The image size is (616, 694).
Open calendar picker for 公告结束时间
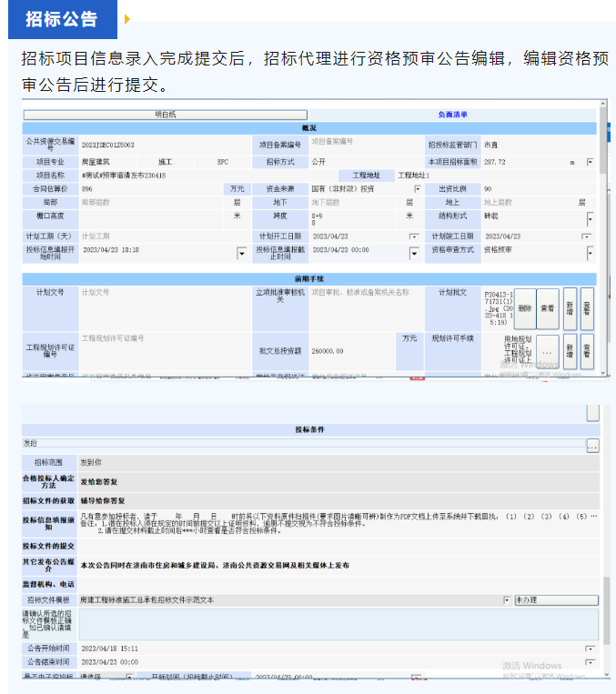(x=590, y=662)
